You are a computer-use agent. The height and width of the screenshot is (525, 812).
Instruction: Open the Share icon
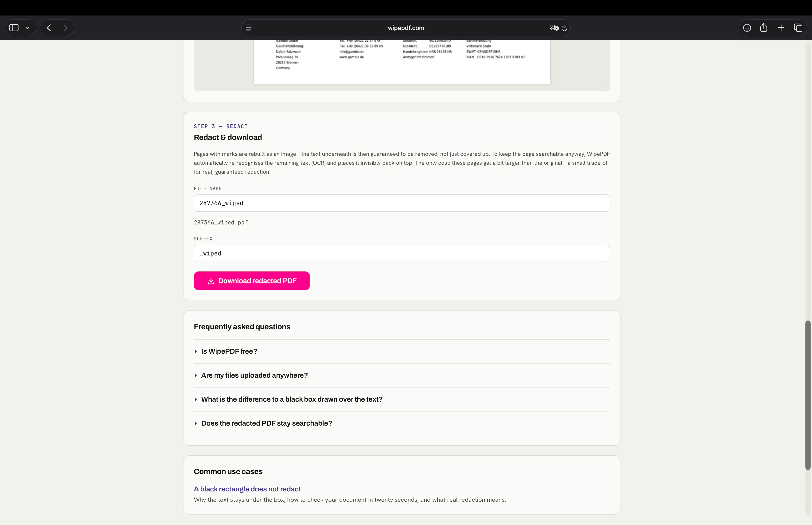764,27
